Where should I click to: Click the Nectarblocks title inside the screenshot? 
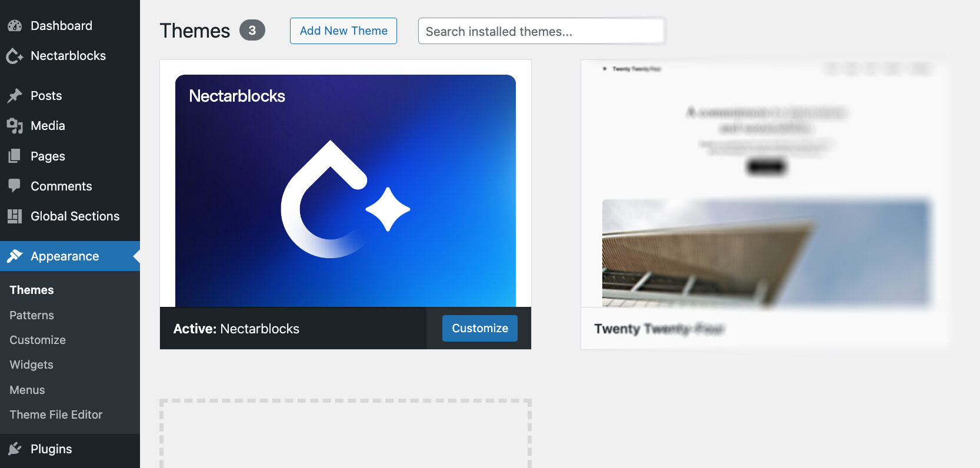coord(237,96)
